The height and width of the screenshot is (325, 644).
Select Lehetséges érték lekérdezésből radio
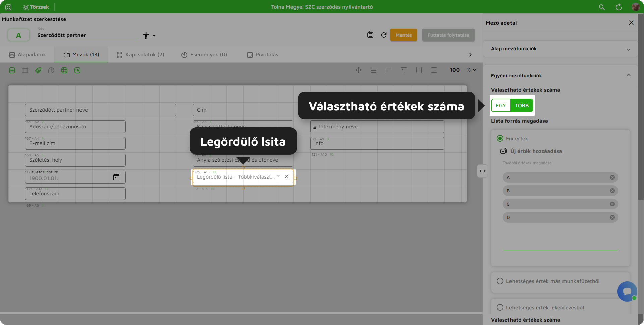click(500, 307)
